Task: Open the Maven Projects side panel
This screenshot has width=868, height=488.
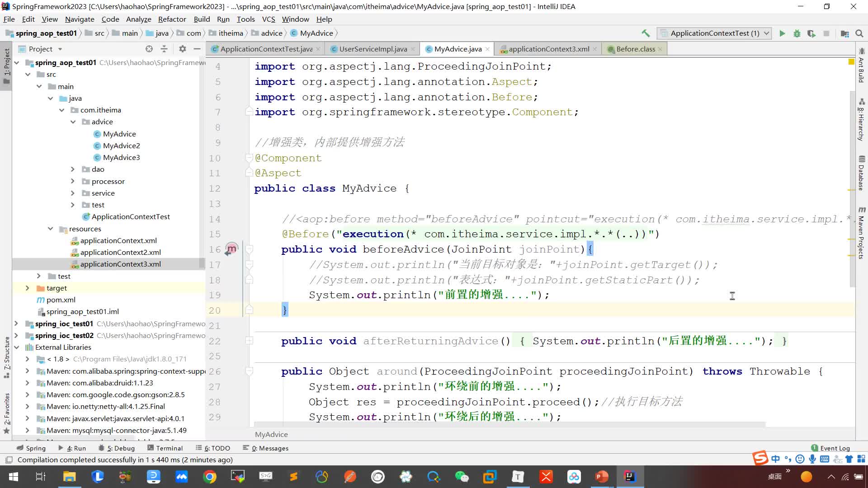Action: pos(861,233)
